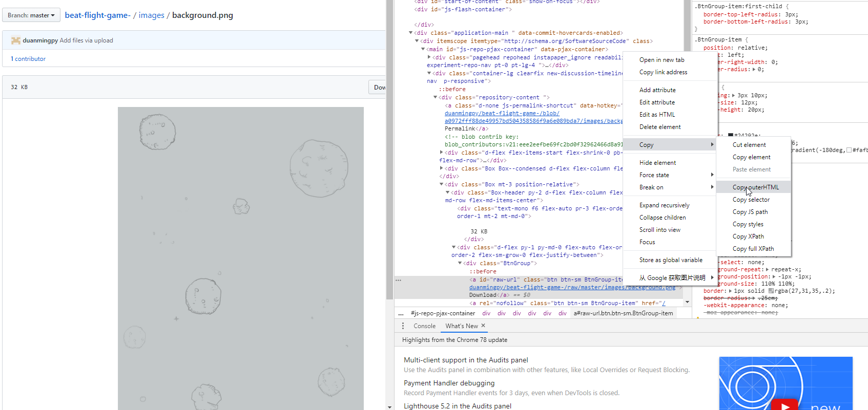Click the ellipsis beside the selected raw-url node
The width and height of the screenshot is (868, 410).
coord(398,280)
